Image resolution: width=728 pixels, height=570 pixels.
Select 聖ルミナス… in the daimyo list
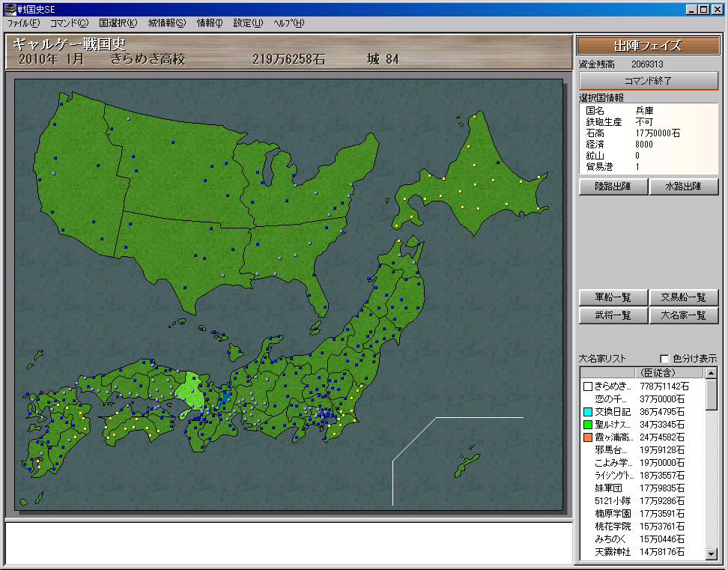pyautogui.click(x=643, y=424)
